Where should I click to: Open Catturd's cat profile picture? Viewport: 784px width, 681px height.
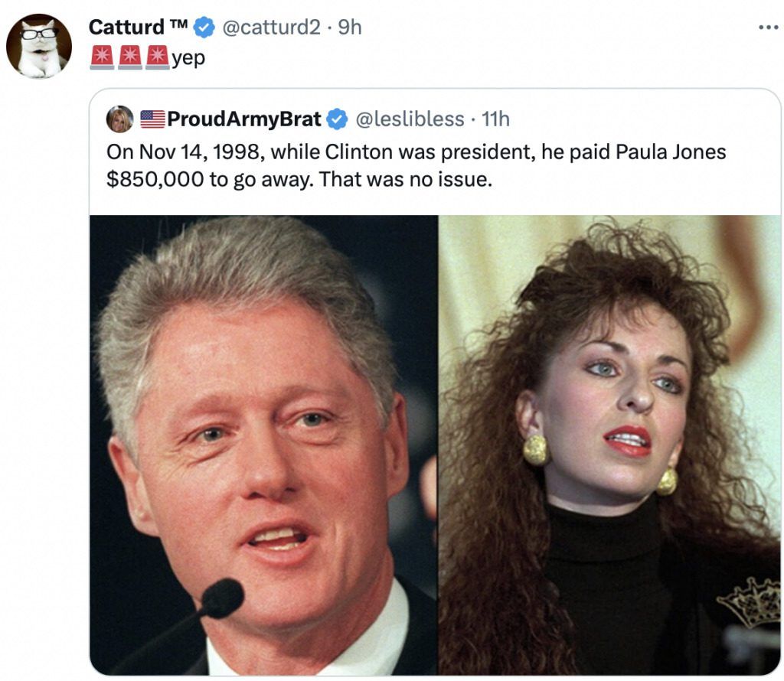click(38, 46)
